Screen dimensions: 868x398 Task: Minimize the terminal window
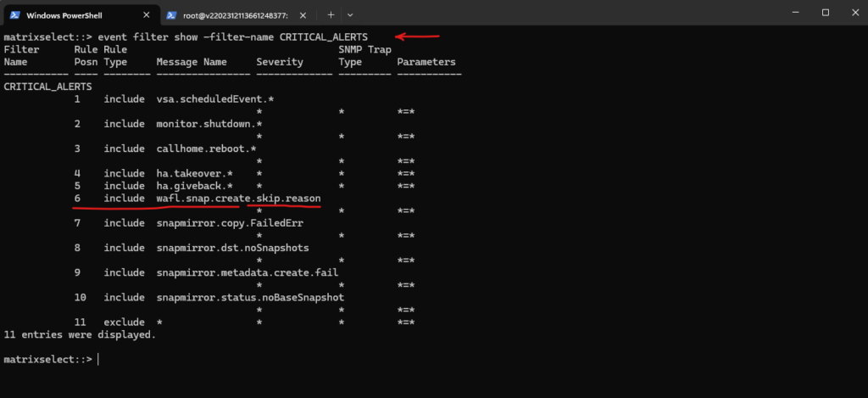[795, 13]
